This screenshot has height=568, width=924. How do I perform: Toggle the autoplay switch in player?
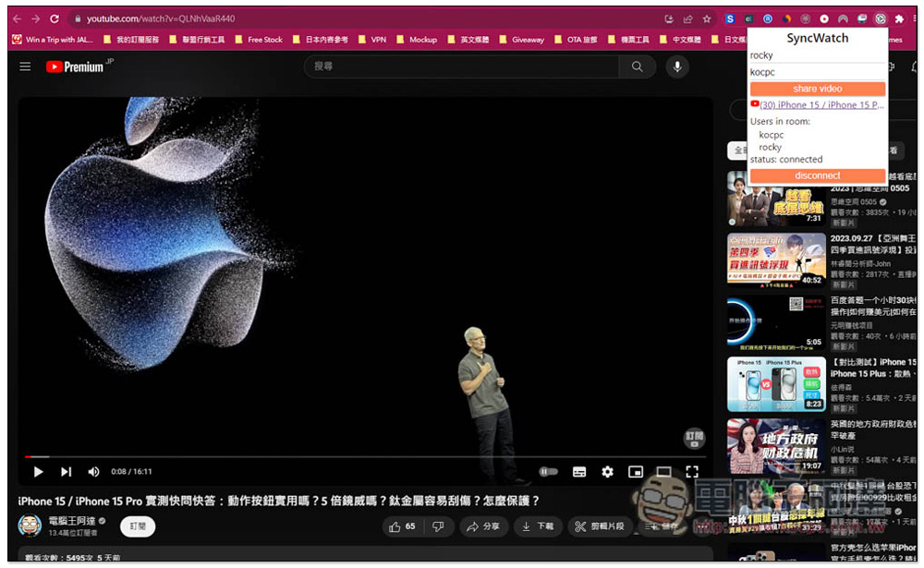coord(549,472)
